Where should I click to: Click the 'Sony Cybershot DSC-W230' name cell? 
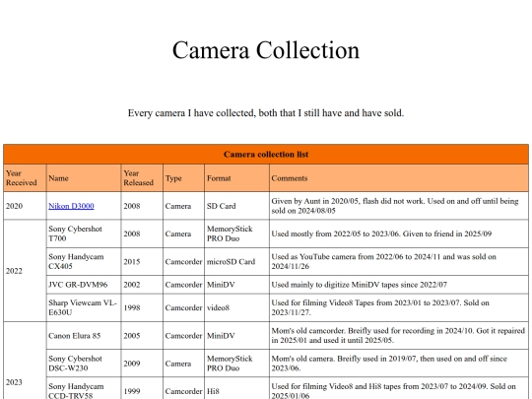(x=84, y=364)
